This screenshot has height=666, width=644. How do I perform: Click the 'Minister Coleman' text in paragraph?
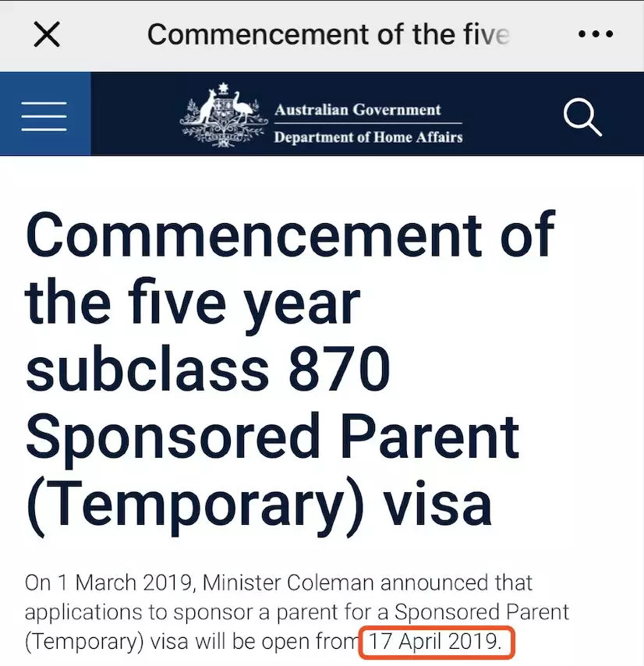tap(288, 583)
